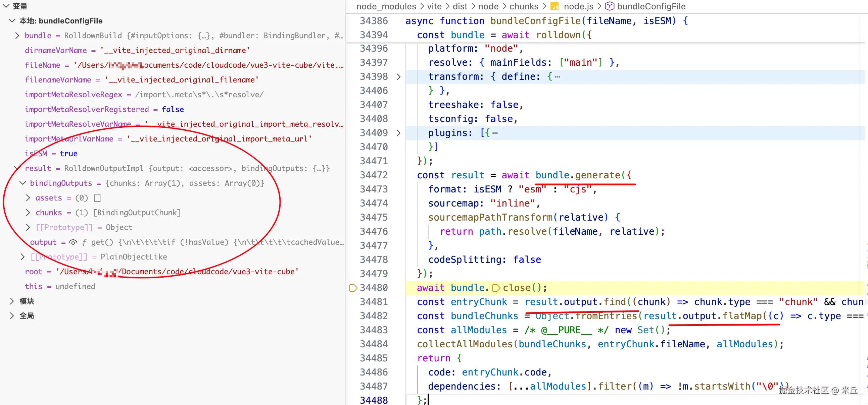Expand the bundle variable entry
Image resolution: width=868 pixels, height=405 pixels.
[17, 36]
